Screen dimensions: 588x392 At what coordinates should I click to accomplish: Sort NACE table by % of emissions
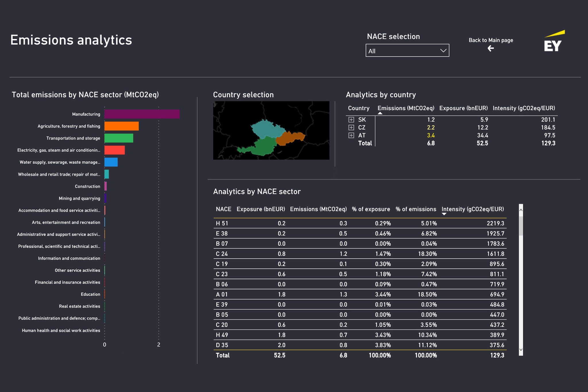coord(416,209)
